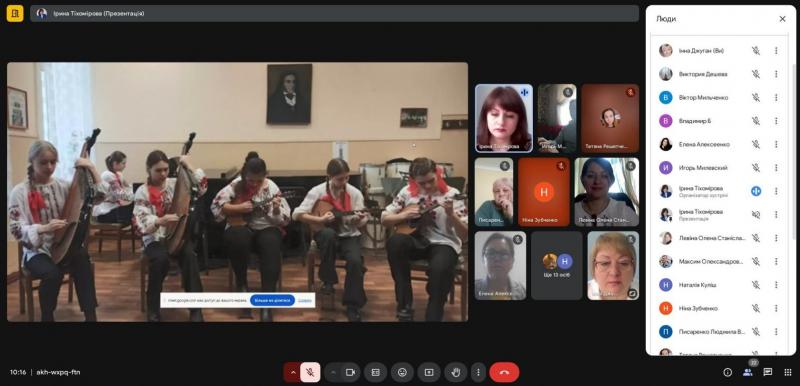The width and height of the screenshot is (800, 386).
Task: Raise hand using the hand icon
Action: (456, 372)
